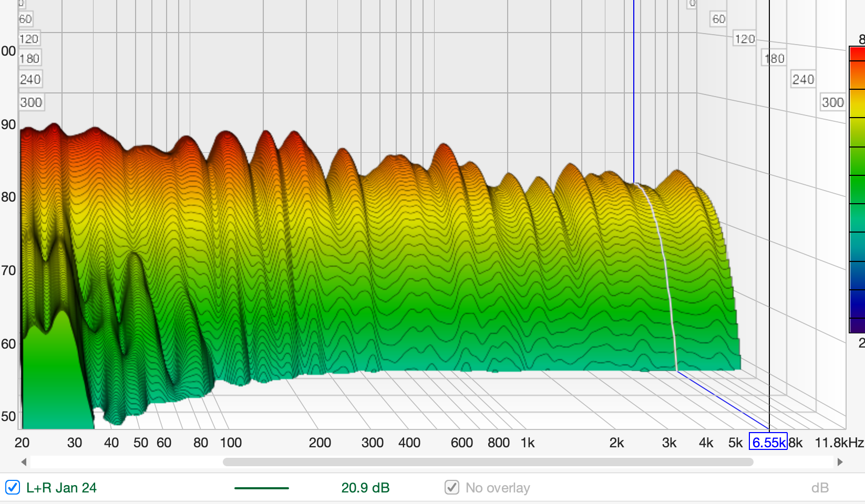This screenshot has width=865, height=504.
Task: Click the 400 frequency axis label
Action: [x=409, y=443]
